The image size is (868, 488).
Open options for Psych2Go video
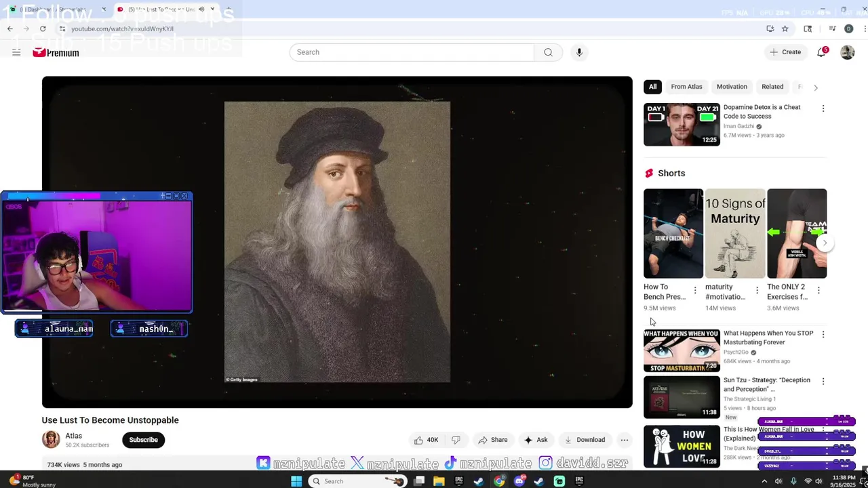823,335
